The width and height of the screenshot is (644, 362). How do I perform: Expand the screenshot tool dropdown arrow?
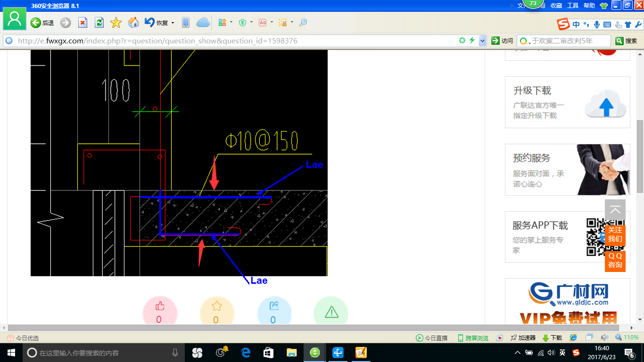tap(292, 22)
